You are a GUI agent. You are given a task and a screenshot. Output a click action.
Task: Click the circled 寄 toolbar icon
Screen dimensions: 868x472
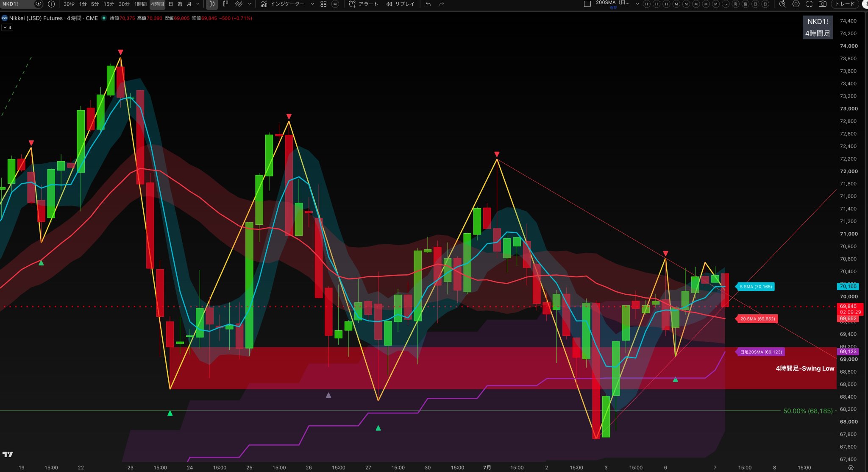735,4
